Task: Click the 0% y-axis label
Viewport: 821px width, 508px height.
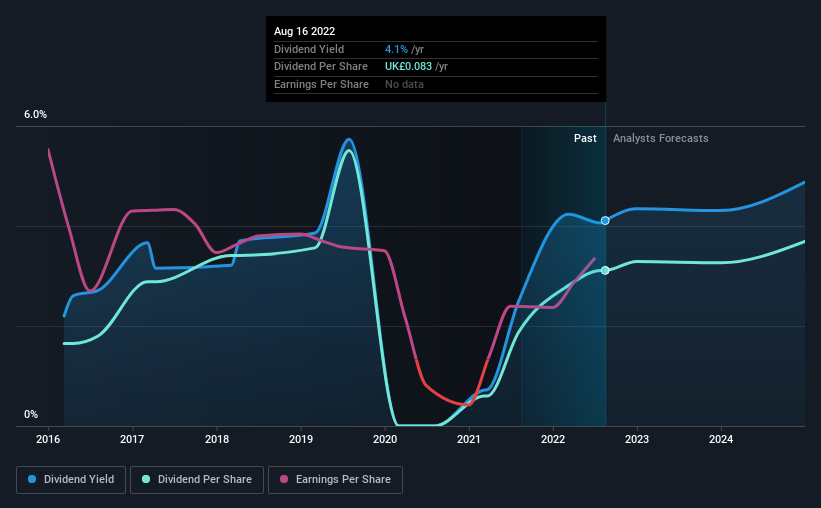Action: pyautogui.click(x=31, y=414)
